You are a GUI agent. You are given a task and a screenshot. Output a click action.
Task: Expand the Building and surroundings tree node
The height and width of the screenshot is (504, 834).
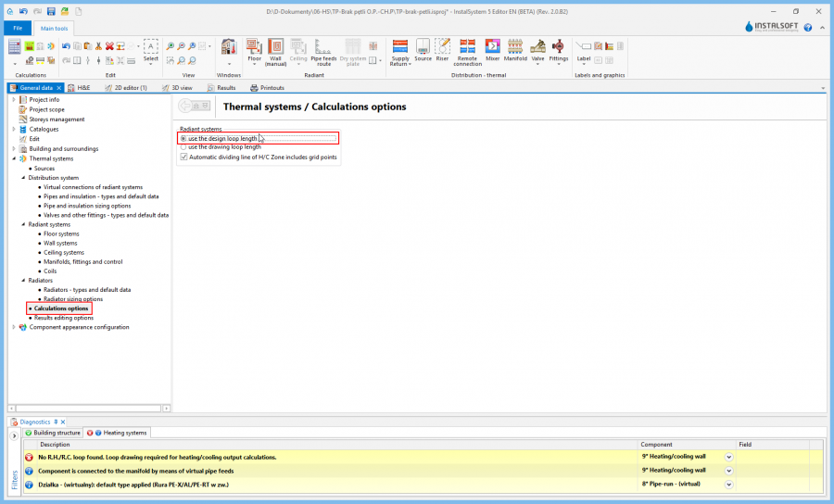14,149
